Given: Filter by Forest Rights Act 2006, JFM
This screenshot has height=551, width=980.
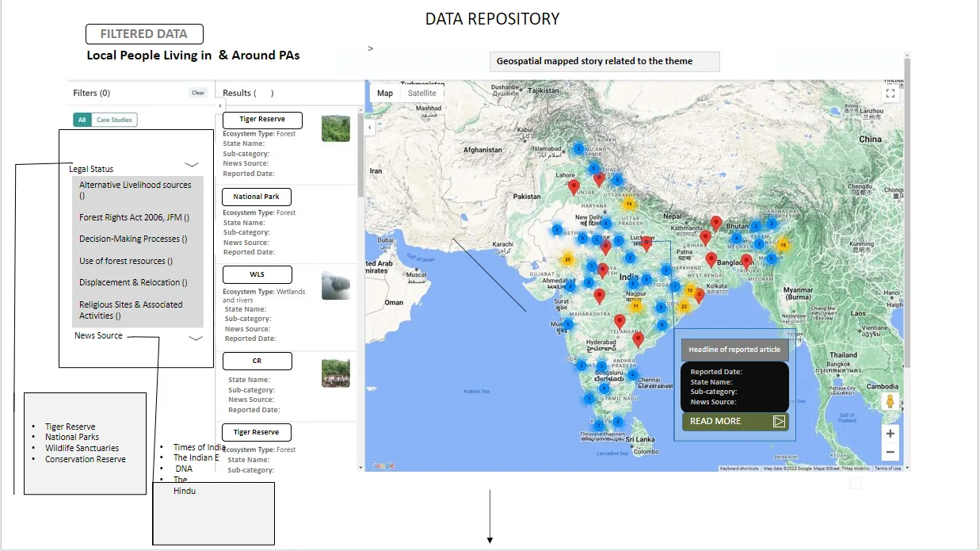Looking at the screenshot, I should (134, 217).
